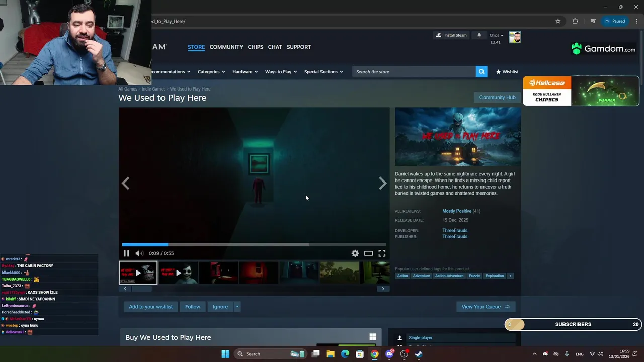644x362 pixels.
Task: Select the Exploration tag
Action: [495, 276]
